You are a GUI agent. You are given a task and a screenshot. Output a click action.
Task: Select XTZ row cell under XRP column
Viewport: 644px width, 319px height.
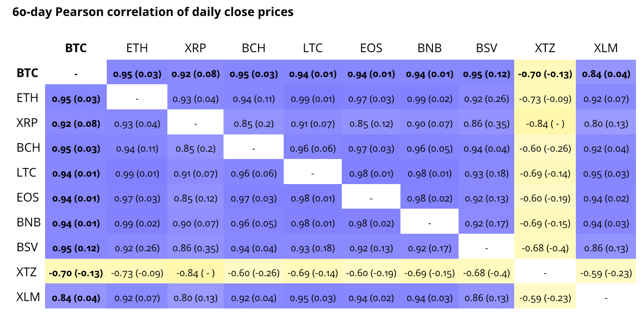pyautogui.click(x=195, y=273)
